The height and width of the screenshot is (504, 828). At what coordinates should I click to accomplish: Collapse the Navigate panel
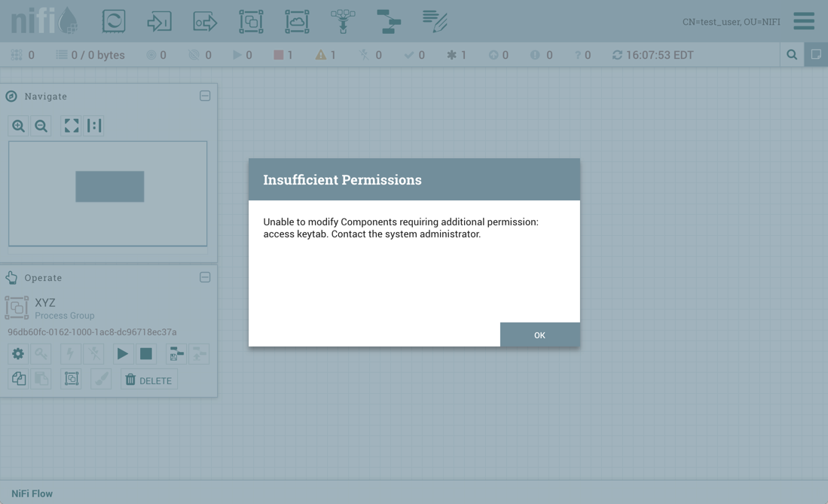tap(205, 96)
